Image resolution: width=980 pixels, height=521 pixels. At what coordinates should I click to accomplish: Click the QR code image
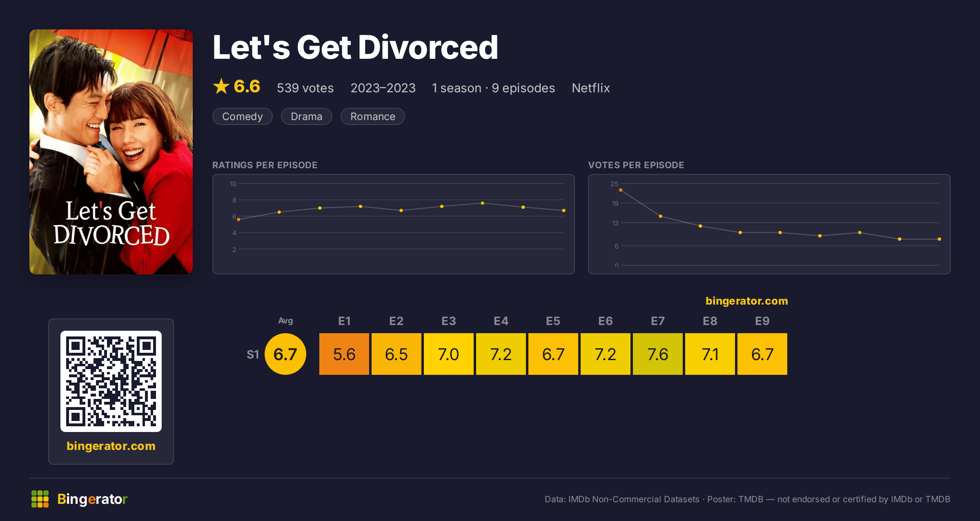[111, 381]
